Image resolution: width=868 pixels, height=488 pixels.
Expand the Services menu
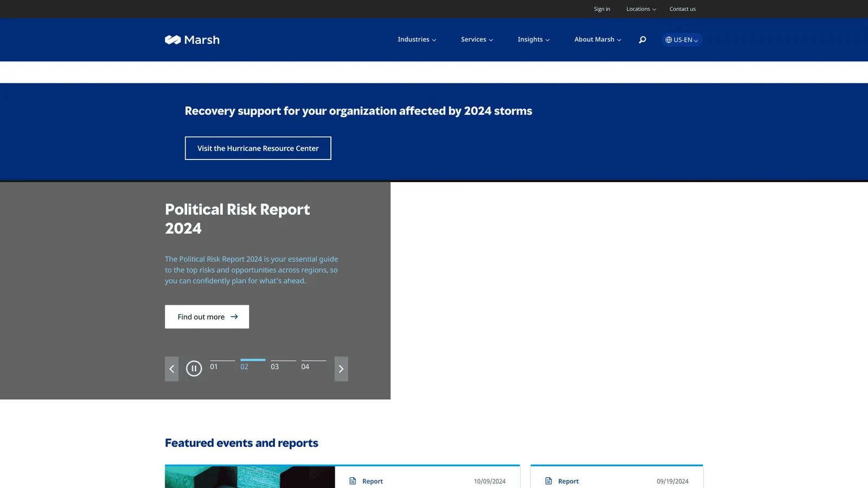coord(477,40)
